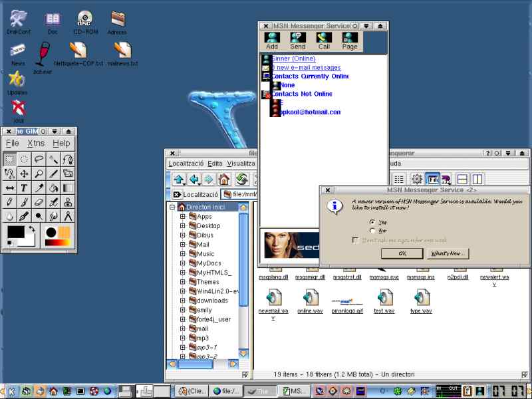Expand the downloads folder in sidebar
This screenshot has height=399, width=532.
tap(183, 301)
